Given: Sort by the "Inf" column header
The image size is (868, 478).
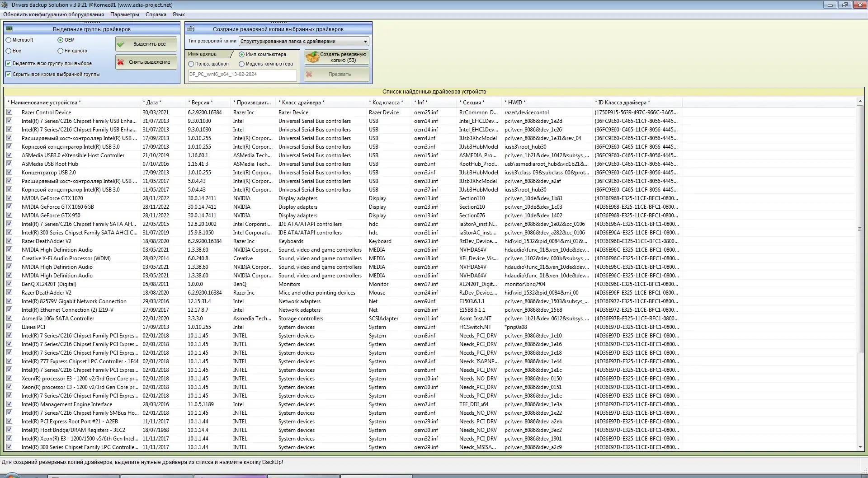Looking at the screenshot, I should click(434, 103).
